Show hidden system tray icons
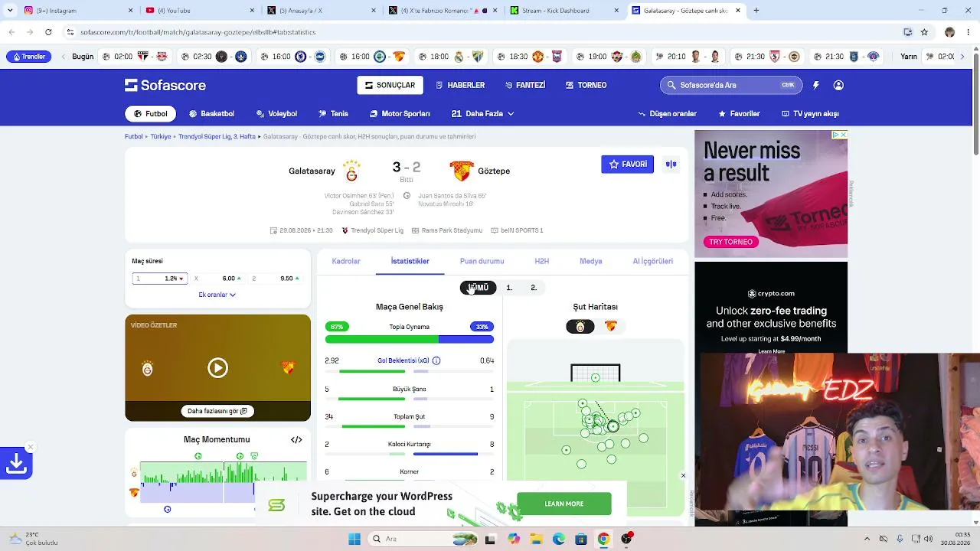 pyautogui.click(x=867, y=539)
